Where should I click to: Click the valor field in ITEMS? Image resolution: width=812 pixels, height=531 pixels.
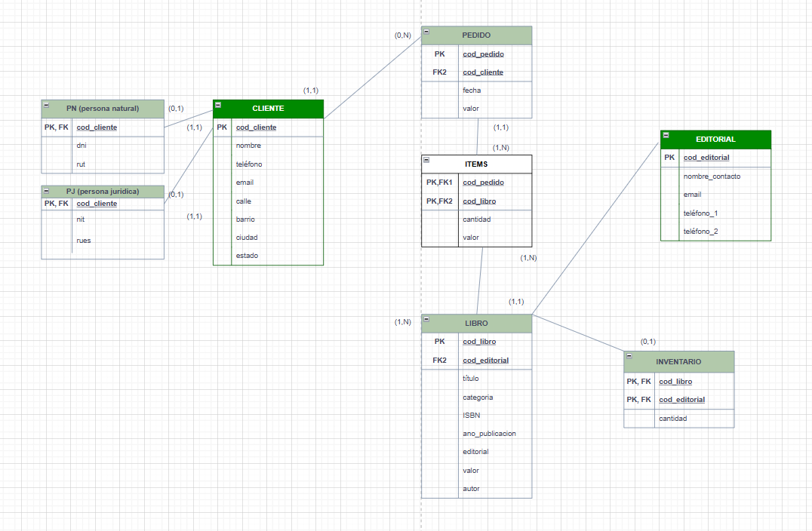(471, 238)
